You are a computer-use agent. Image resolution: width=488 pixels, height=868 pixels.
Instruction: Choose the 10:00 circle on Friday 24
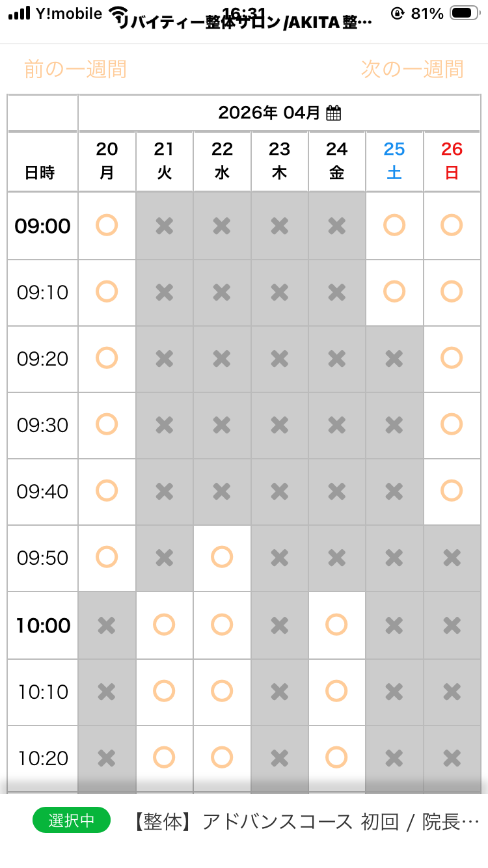point(336,625)
